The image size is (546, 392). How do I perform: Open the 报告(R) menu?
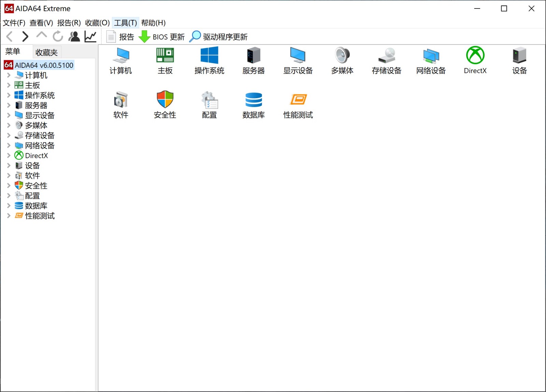click(69, 23)
